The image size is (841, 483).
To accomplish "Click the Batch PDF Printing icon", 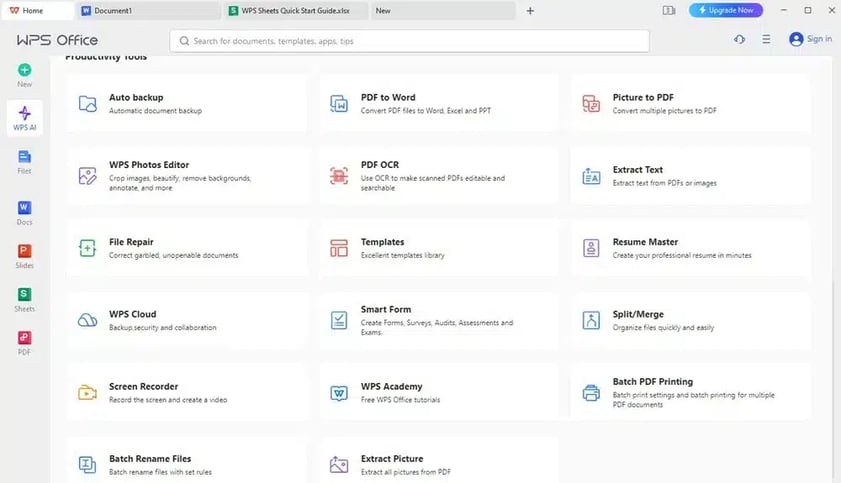I will click(x=591, y=392).
